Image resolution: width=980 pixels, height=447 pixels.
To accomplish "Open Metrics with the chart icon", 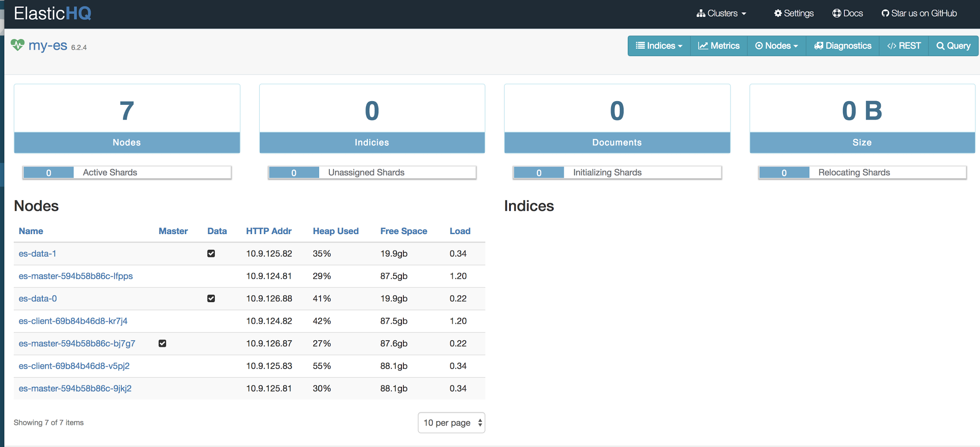I will (703, 46).
